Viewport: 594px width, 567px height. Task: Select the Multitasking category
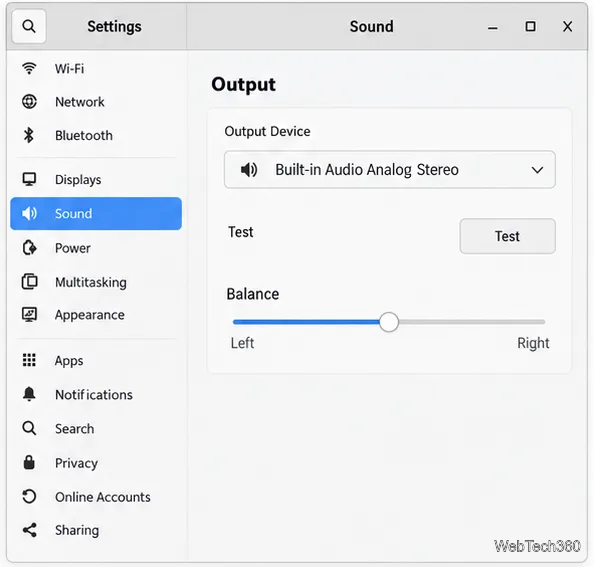click(x=96, y=282)
